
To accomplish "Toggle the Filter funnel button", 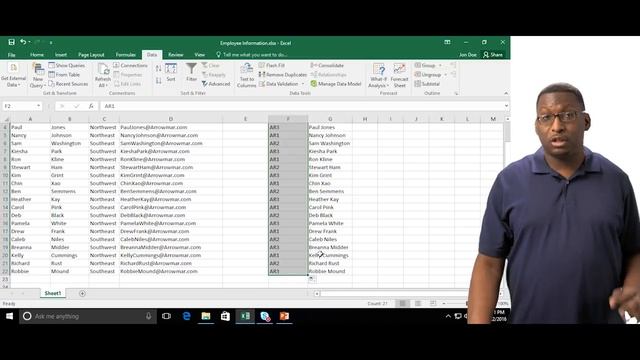I will pyautogui.click(x=191, y=72).
